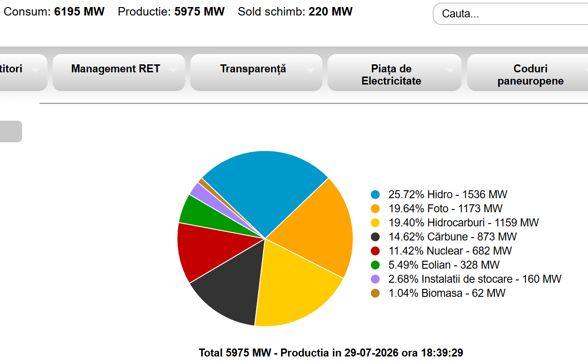Click the yellow Hidrocarburi legend dot
Viewport: 588px width, 364px height.
pos(375,223)
